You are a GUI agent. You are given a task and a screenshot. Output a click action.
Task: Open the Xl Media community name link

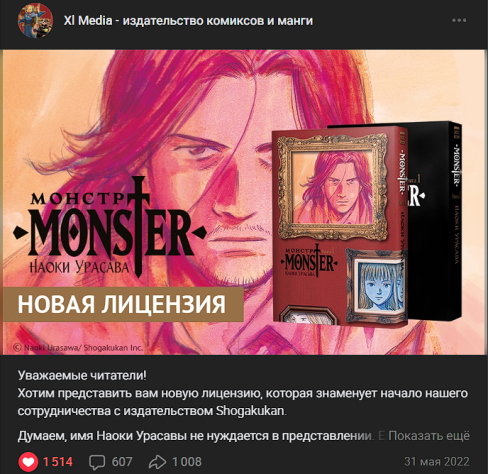[188, 21]
